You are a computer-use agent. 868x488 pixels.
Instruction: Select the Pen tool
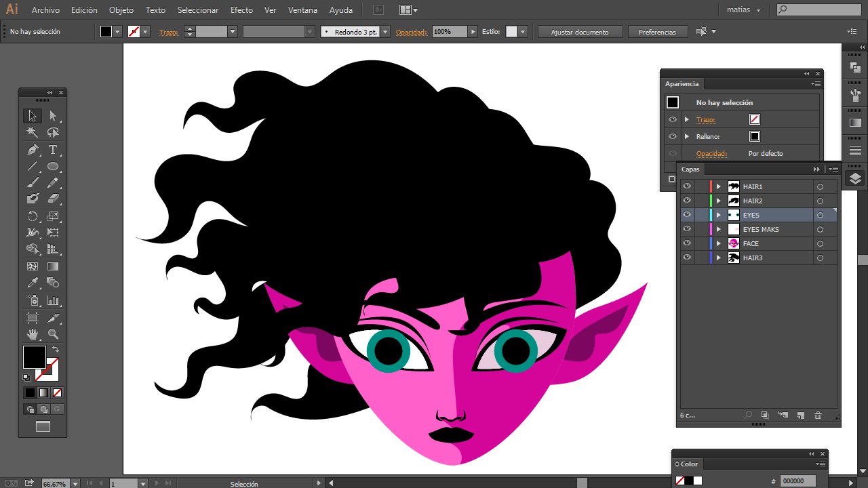[x=33, y=150]
